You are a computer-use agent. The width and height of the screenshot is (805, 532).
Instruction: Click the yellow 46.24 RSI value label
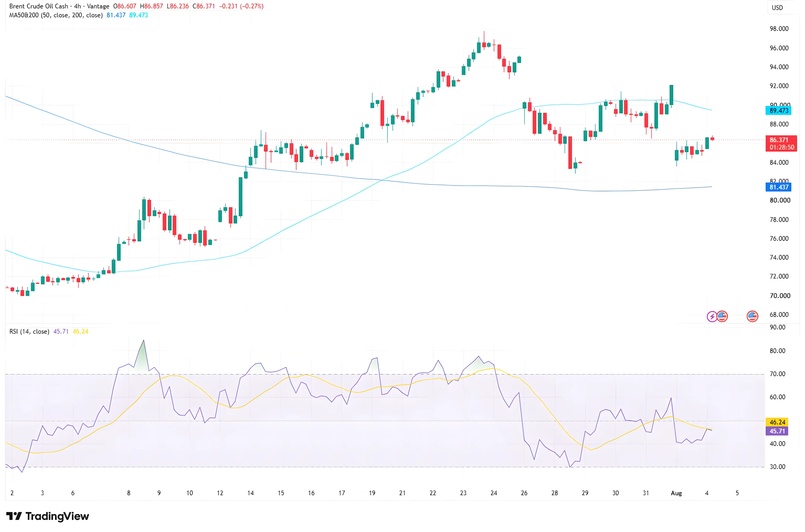777,422
